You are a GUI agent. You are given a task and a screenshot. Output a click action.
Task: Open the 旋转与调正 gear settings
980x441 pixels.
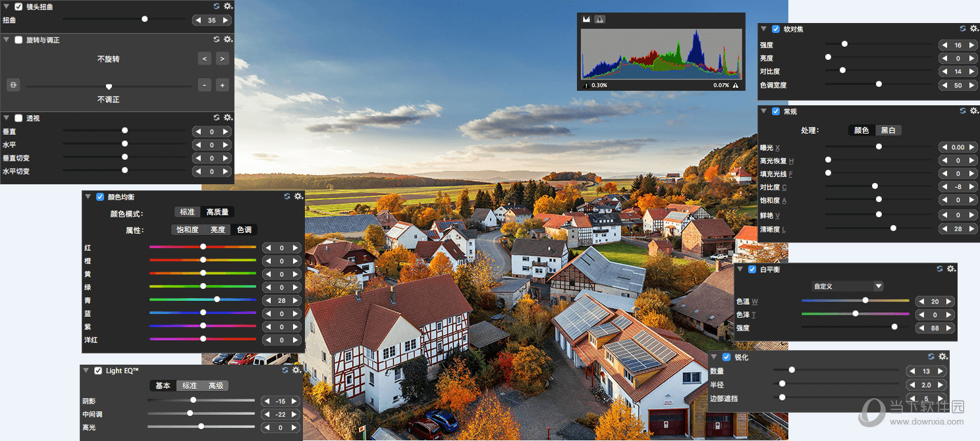pos(228,39)
